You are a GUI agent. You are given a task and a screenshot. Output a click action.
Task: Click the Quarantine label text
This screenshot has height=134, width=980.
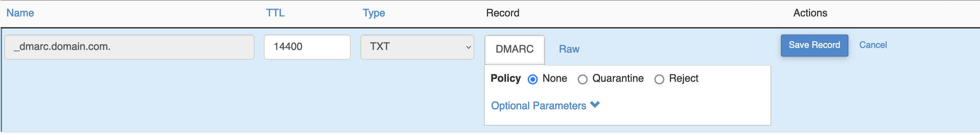pyautogui.click(x=618, y=78)
